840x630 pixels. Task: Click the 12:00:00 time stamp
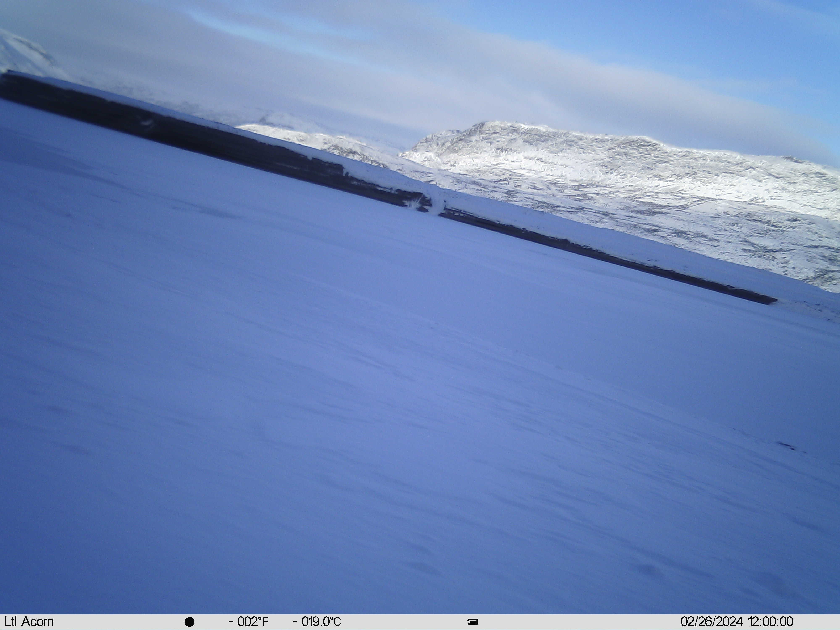(770, 622)
